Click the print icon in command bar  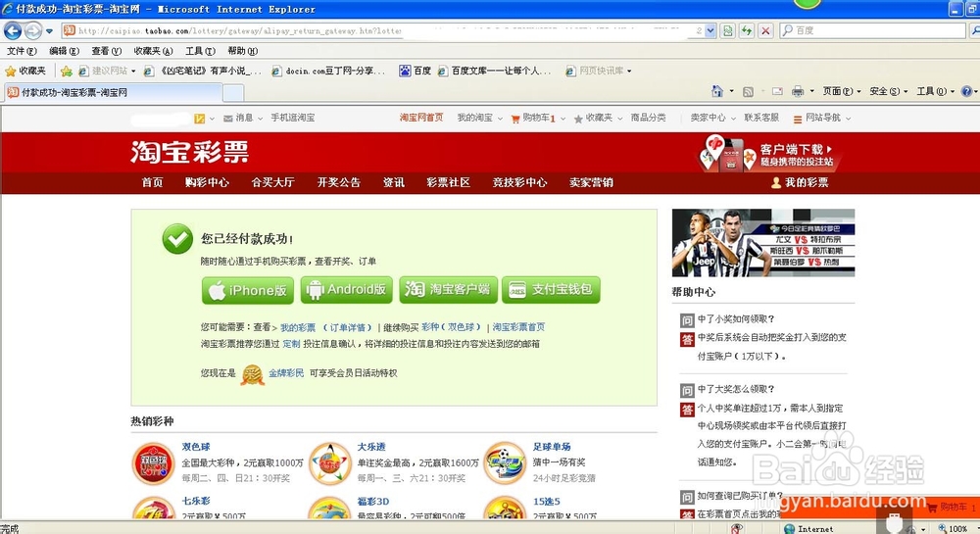coord(798,91)
